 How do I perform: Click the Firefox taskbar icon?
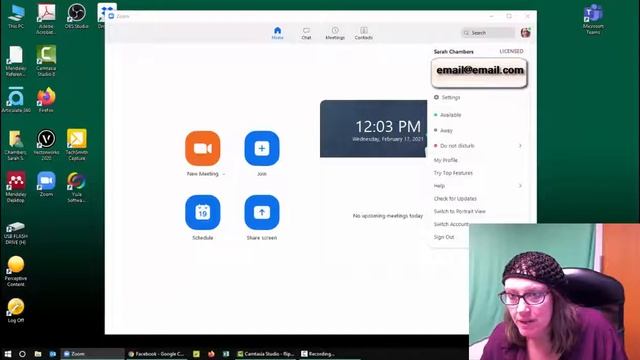[211, 354]
